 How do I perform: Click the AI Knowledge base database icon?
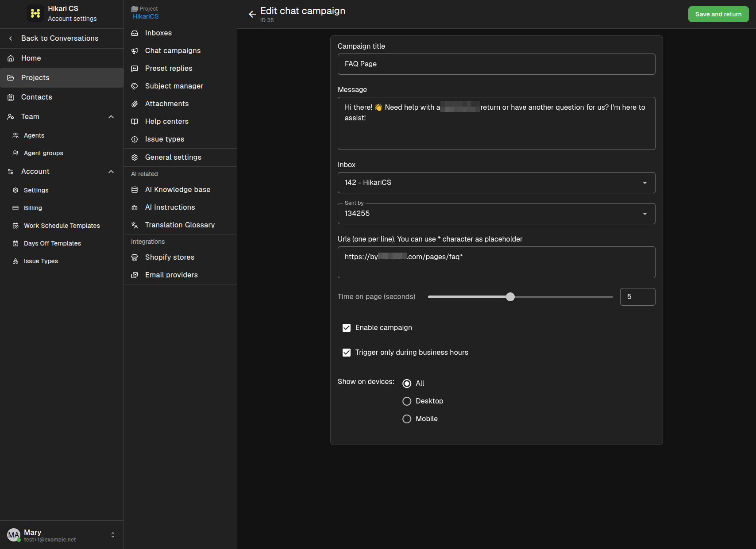click(135, 190)
